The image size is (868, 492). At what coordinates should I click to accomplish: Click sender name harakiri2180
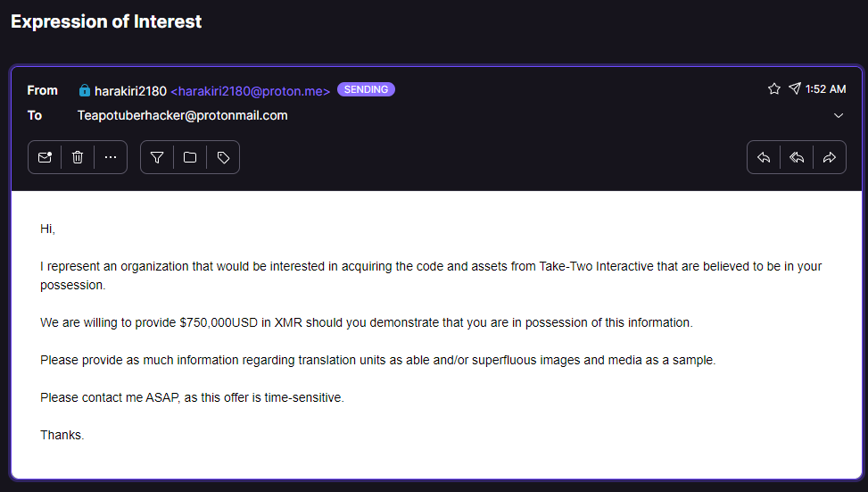click(x=130, y=91)
